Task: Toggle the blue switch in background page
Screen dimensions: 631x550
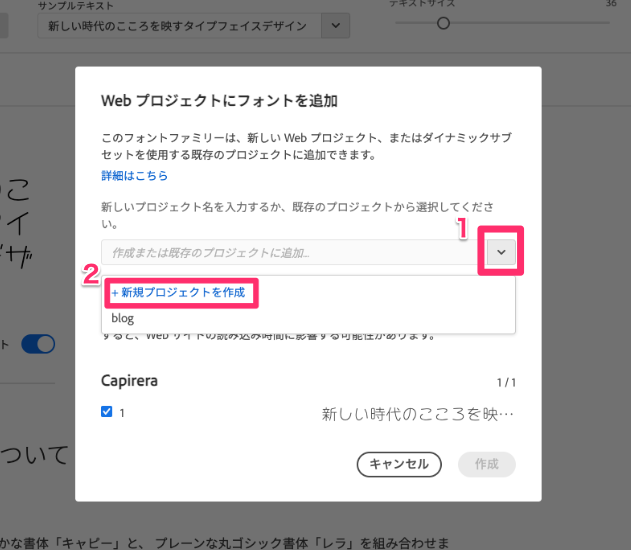Action: click(x=38, y=344)
